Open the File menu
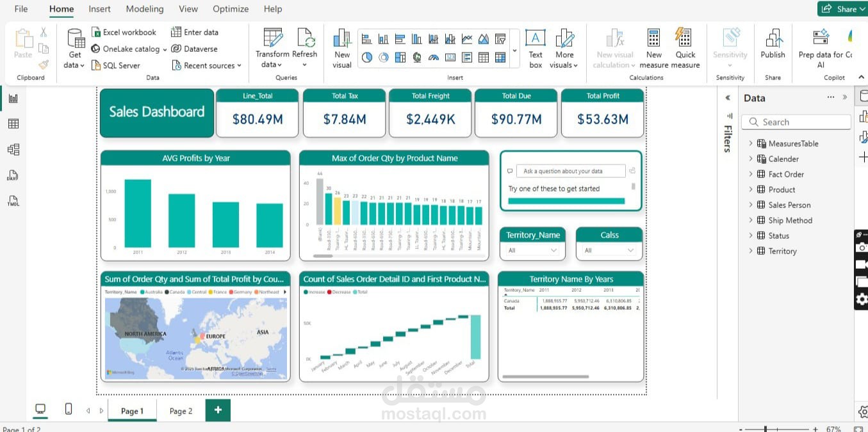The width and height of the screenshot is (868, 432). (x=21, y=9)
